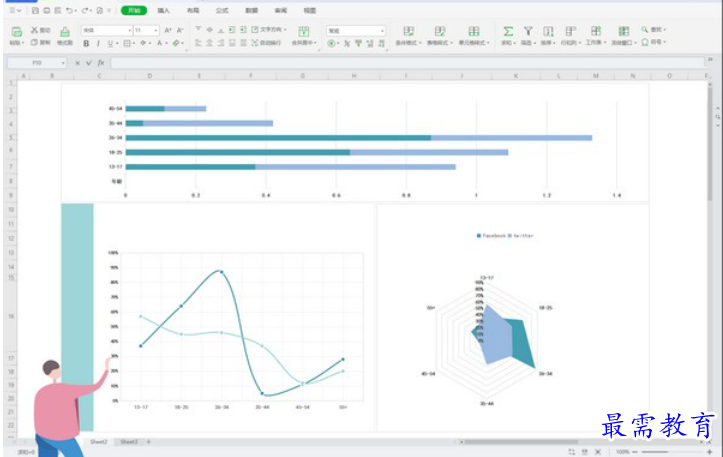
Task: Click the Text Direction icon
Action: 255,30
